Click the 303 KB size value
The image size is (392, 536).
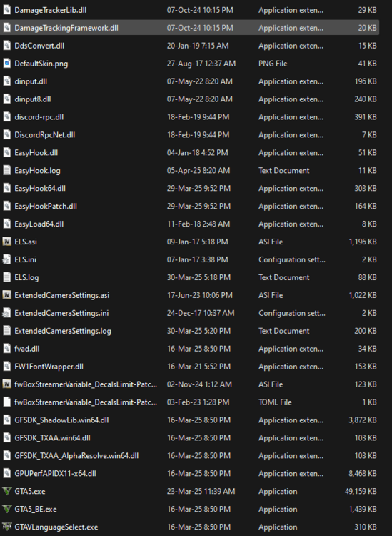click(x=366, y=189)
